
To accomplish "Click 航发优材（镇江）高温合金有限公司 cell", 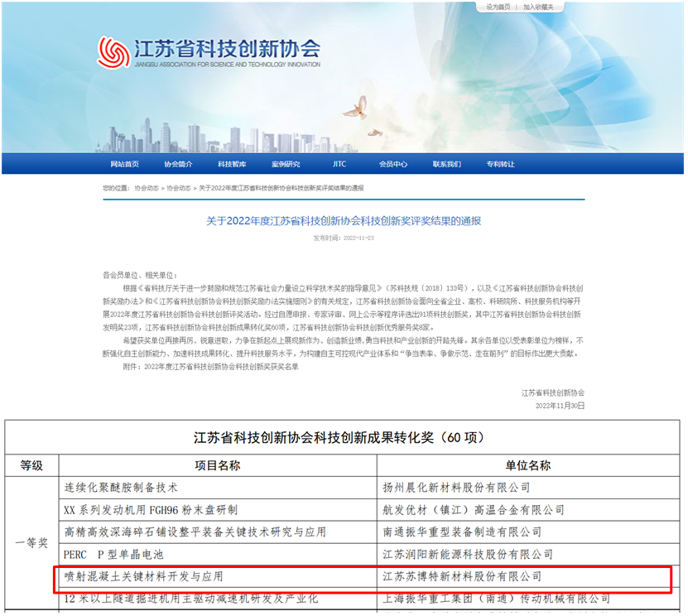I will point(528,510).
